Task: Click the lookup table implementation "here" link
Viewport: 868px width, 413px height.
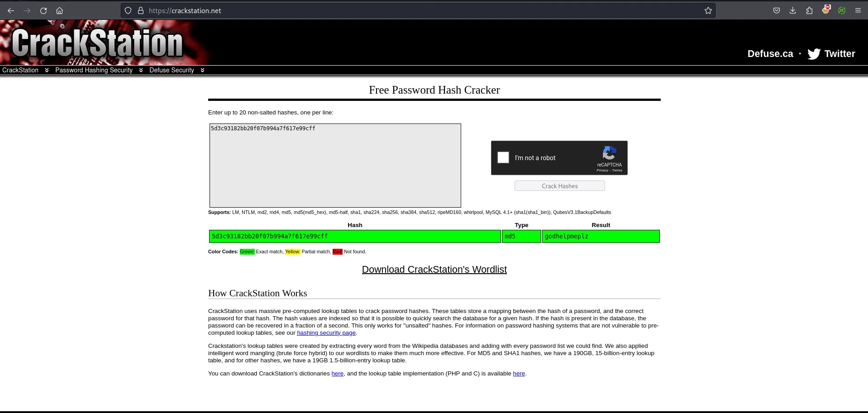Action: [519, 374]
